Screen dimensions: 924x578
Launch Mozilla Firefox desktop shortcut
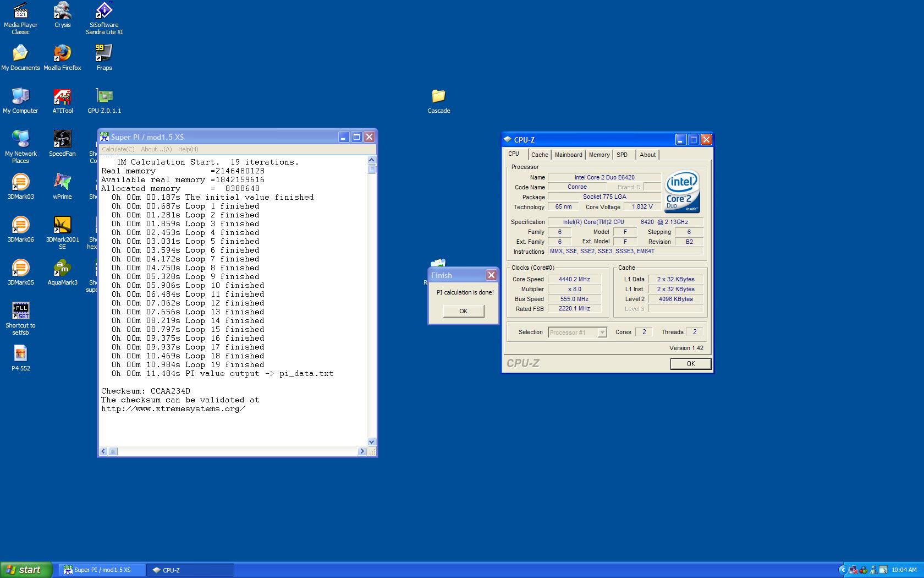pyautogui.click(x=62, y=58)
